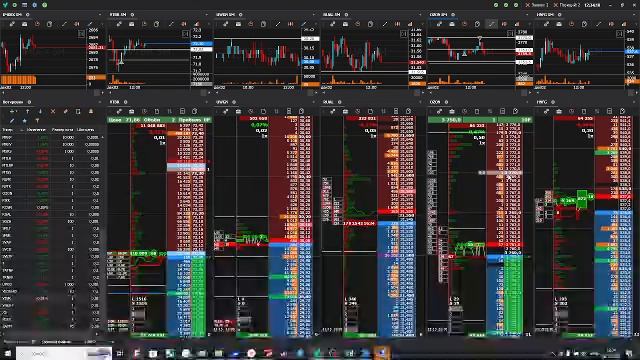Click the clock icon in RUAL chart toolbar
640x360 pixels.
(358, 24)
